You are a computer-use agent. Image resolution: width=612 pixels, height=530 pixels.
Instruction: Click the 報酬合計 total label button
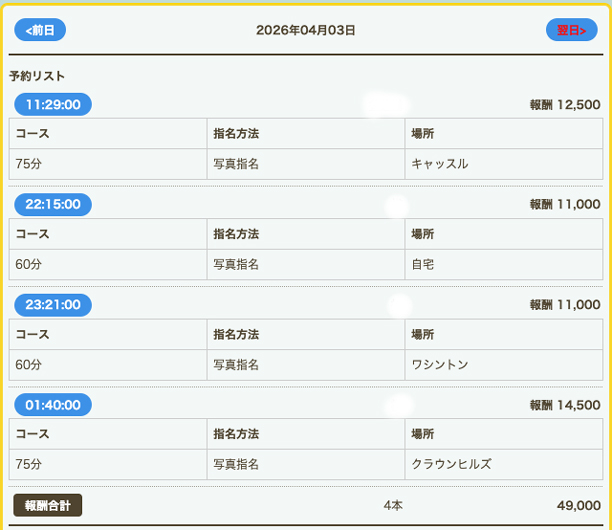(x=48, y=505)
